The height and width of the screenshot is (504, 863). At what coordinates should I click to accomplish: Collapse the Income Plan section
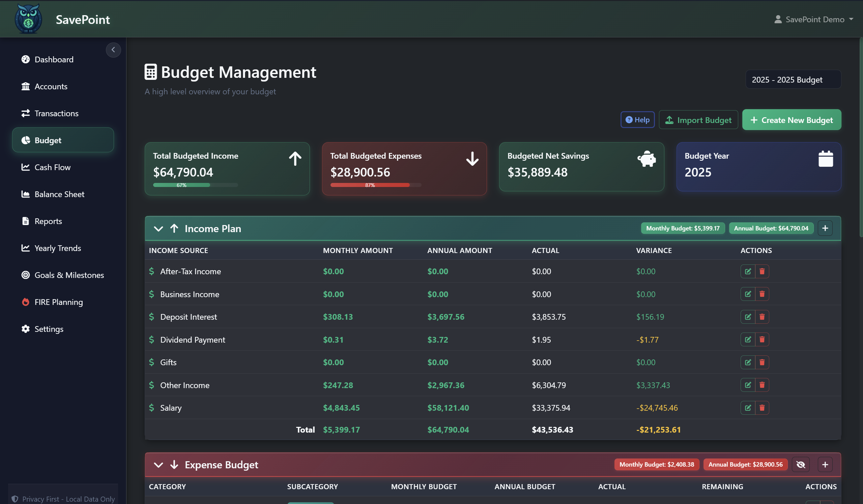pos(158,228)
